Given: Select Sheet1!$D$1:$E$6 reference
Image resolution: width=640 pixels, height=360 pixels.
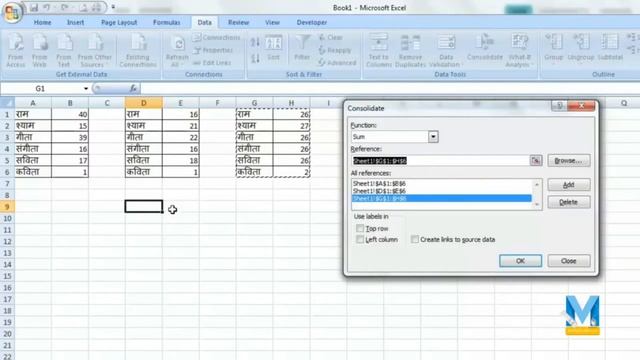Looking at the screenshot, I should point(441,191).
